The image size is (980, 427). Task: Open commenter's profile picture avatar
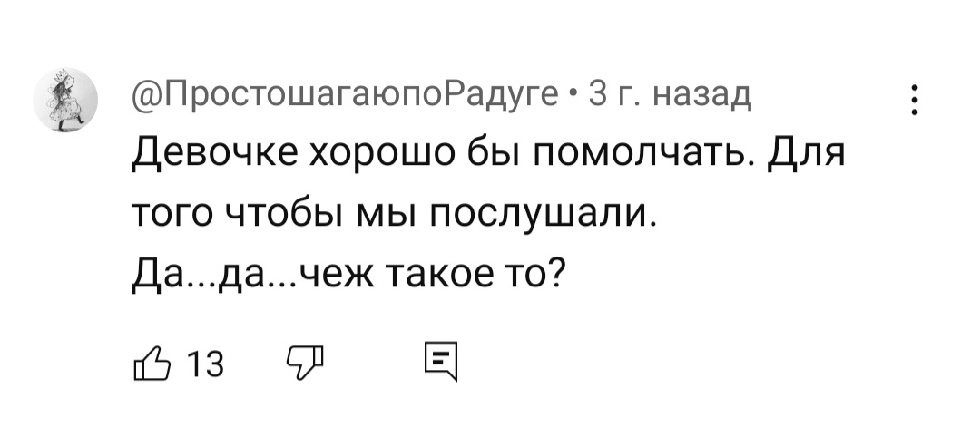point(65,100)
